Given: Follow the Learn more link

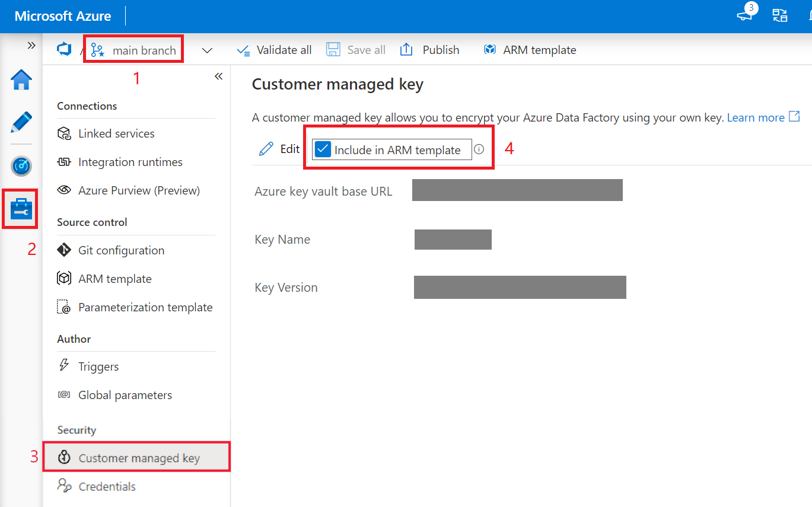Looking at the screenshot, I should point(756,117).
